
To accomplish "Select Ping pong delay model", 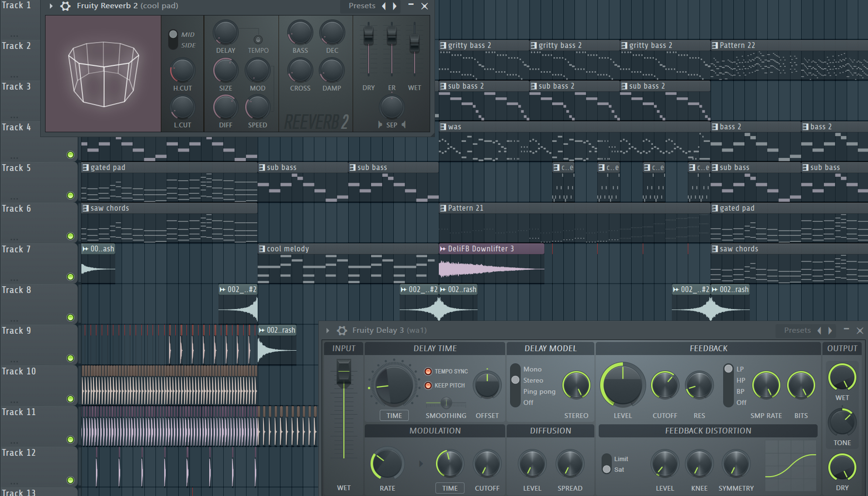I will pos(539,391).
